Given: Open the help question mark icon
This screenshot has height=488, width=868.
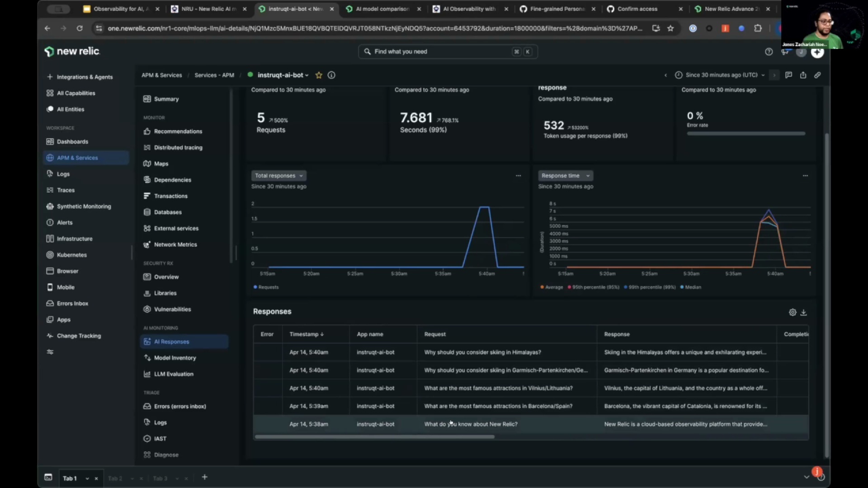Looking at the screenshot, I should (769, 52).
